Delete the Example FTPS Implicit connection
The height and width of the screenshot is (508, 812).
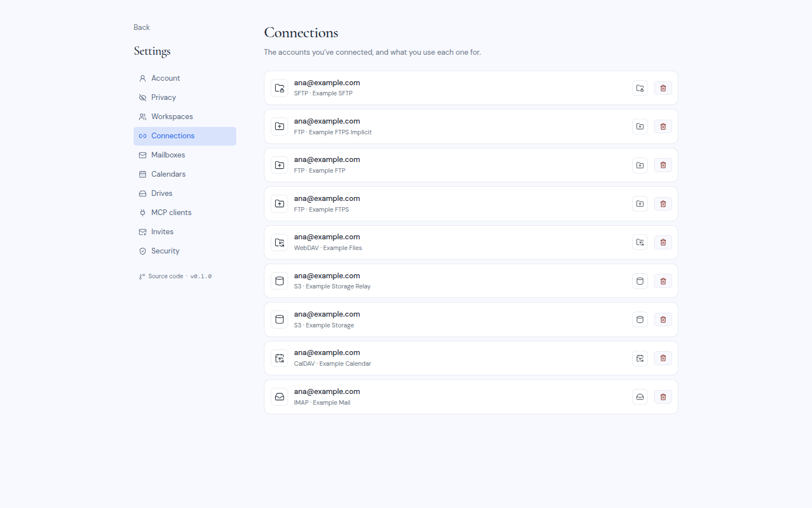663,126
